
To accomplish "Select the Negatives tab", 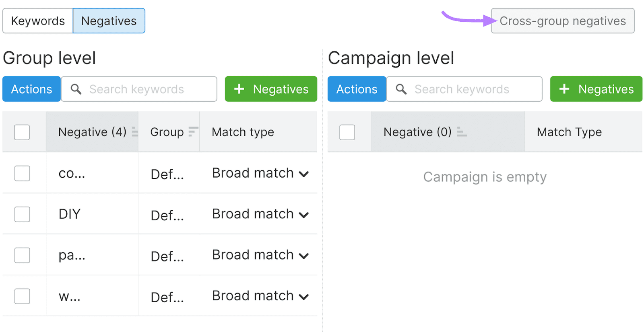I will click(108, 20).
